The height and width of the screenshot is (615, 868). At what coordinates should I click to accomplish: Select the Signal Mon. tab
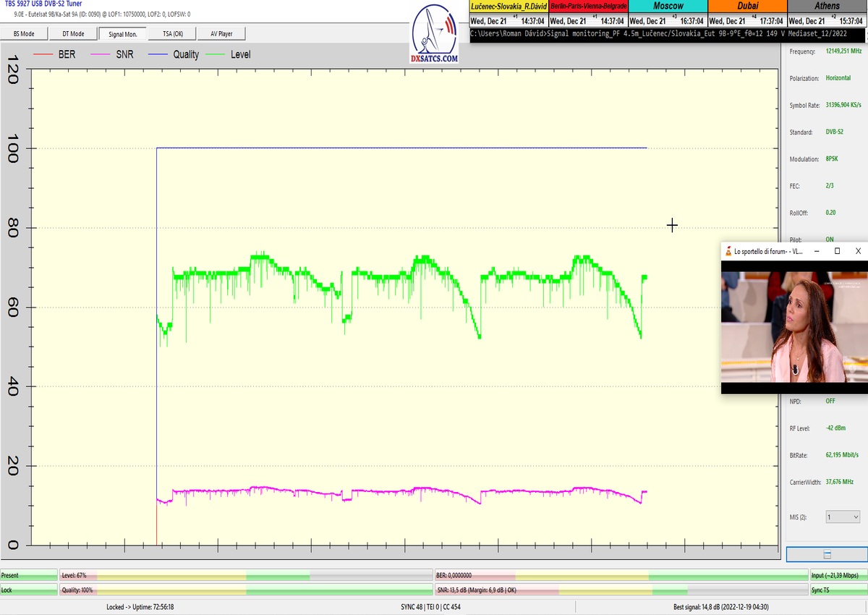(x=122, y=33)
